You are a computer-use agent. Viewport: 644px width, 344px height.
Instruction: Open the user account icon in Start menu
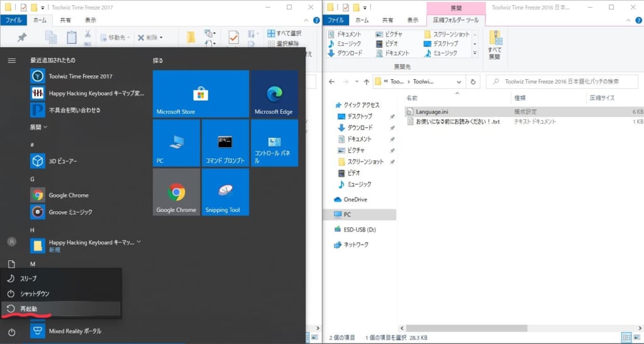coord(11,241)
